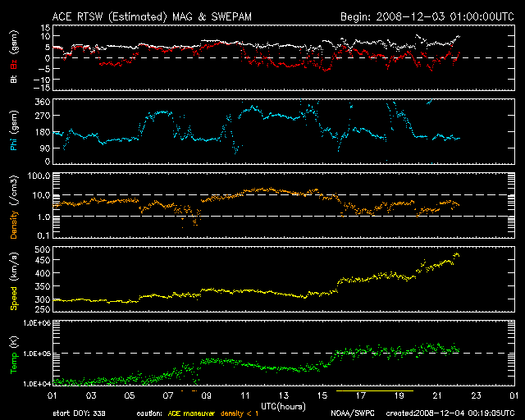
Task: Click the '500' tick on the Speed axis
Action: coord(43,249)
